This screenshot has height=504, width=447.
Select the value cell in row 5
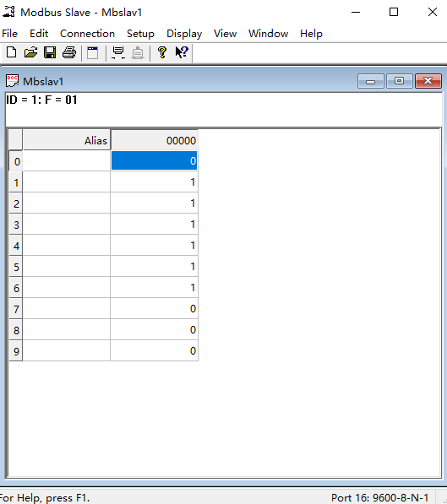pyautogui.click(x=154, y=267)
